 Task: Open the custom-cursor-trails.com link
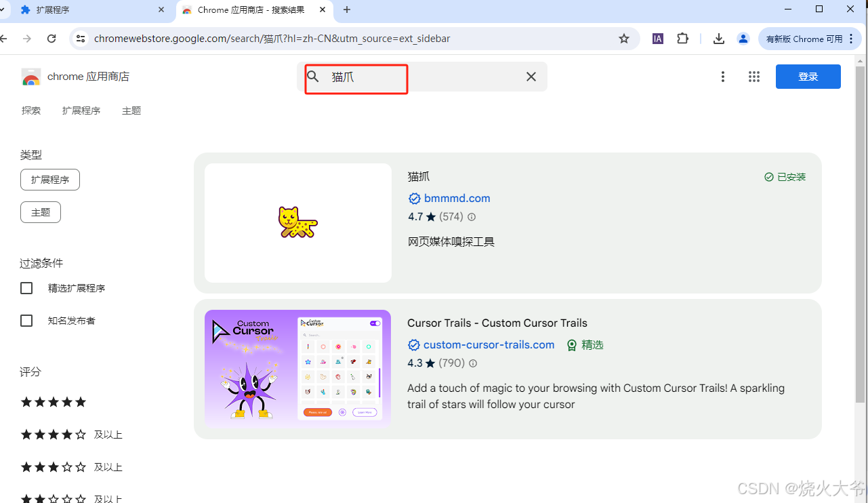[489, 345]
